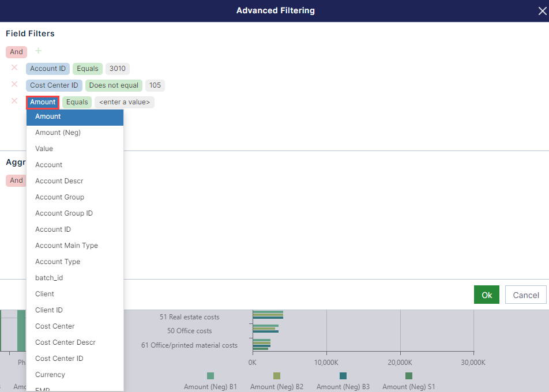Viewport: 549px width, 392px height.
Task: Confirm the filters with the Ok button
Action: click(x=486, y=295)
